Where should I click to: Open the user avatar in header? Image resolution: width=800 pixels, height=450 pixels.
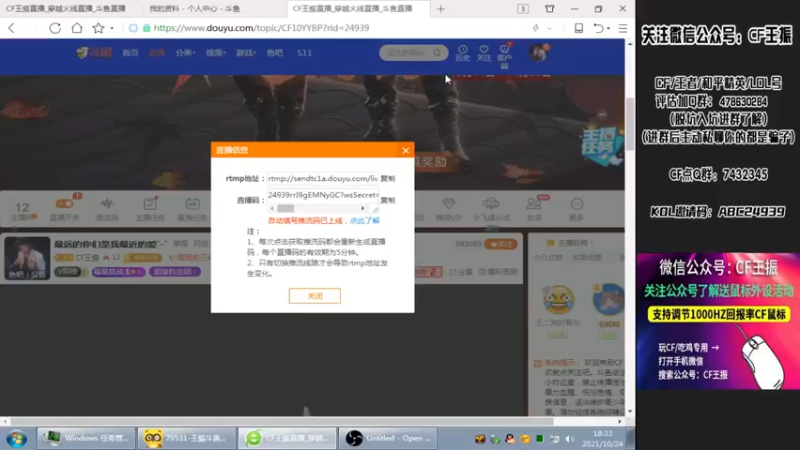pyautogui.click(x=538, y=53)
